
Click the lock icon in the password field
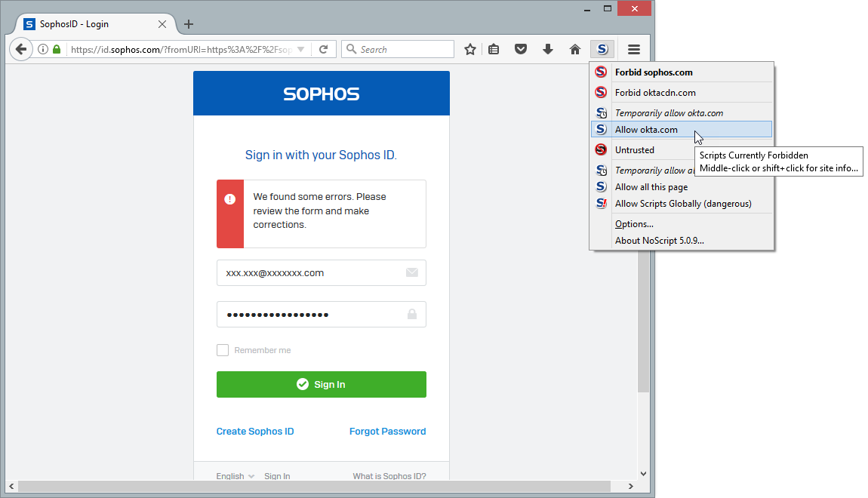click(412, 314)
